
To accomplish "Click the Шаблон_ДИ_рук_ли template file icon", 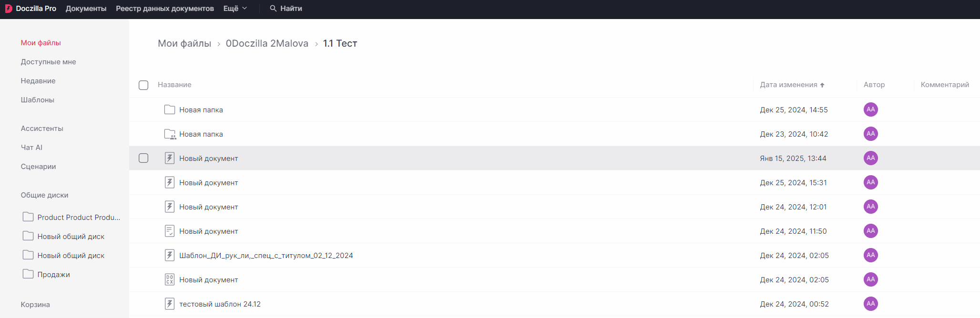I will click(x=170, y=255).
